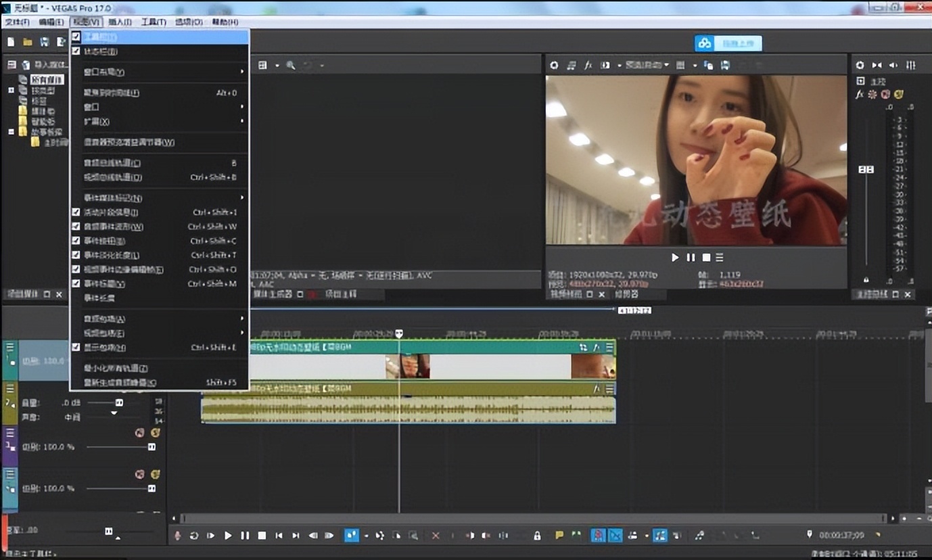932x560 pixels.
Task: Click the red X delete icon on the toolbar
Action: (x=436, y=535)
